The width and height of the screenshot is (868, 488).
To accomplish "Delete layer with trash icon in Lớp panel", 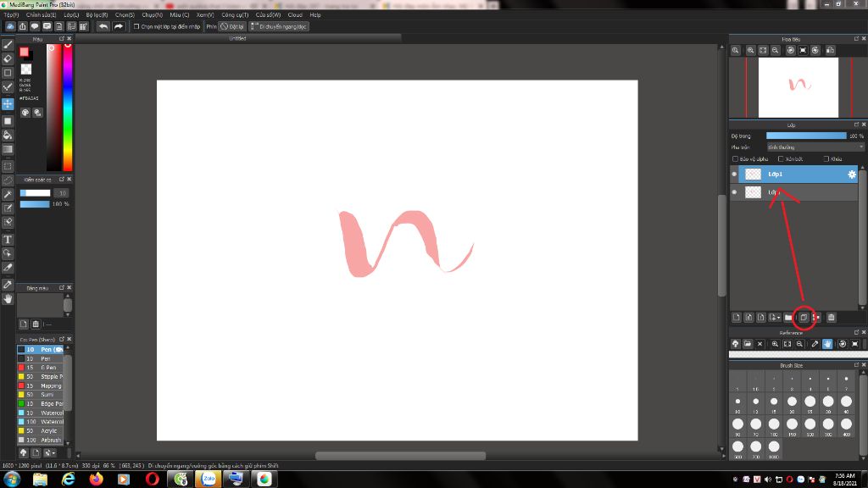I will 831,318.
